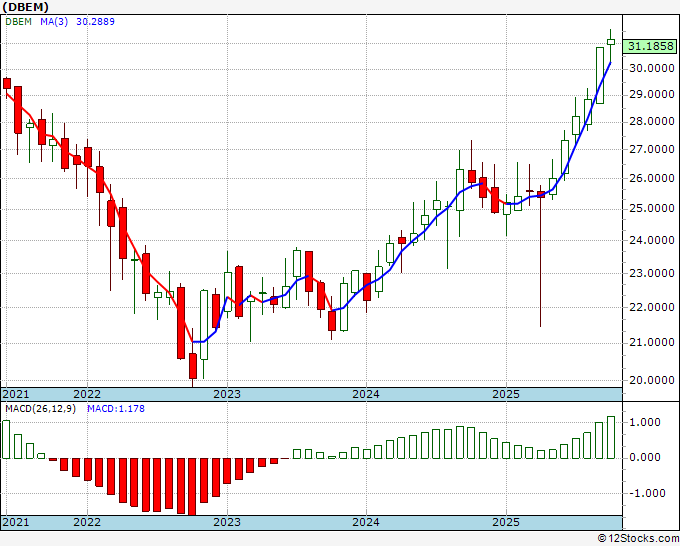The height and width of the screenshot is (546, 680).
Task: Click the 23.0000 price axis label
Action: click(651, 273)
